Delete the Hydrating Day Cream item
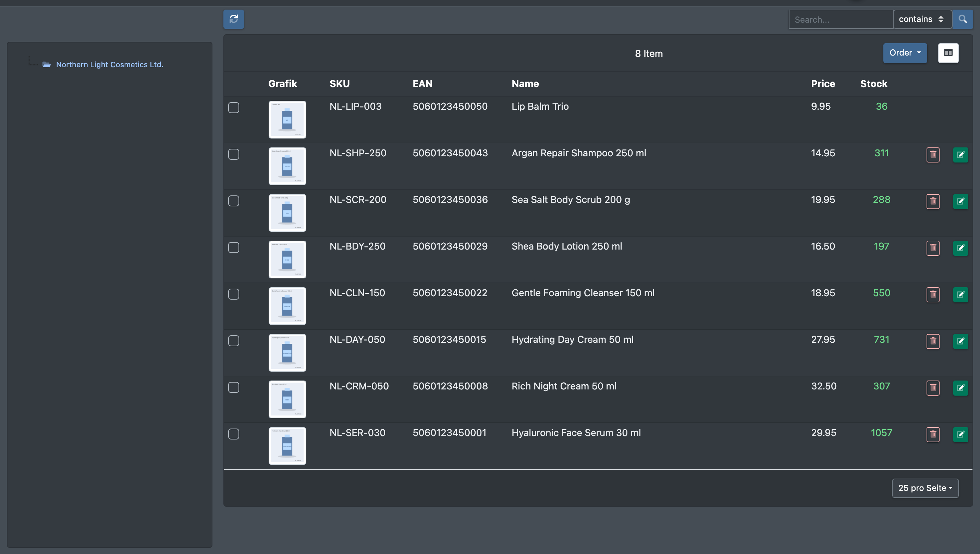The image size is (980, 554). [933, 341]
